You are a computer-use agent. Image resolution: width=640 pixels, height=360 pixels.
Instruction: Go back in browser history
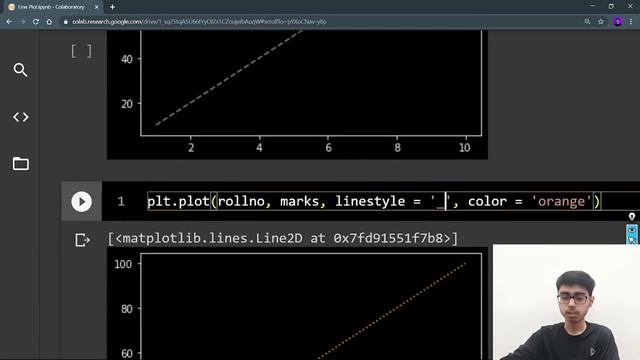[9, 22]
